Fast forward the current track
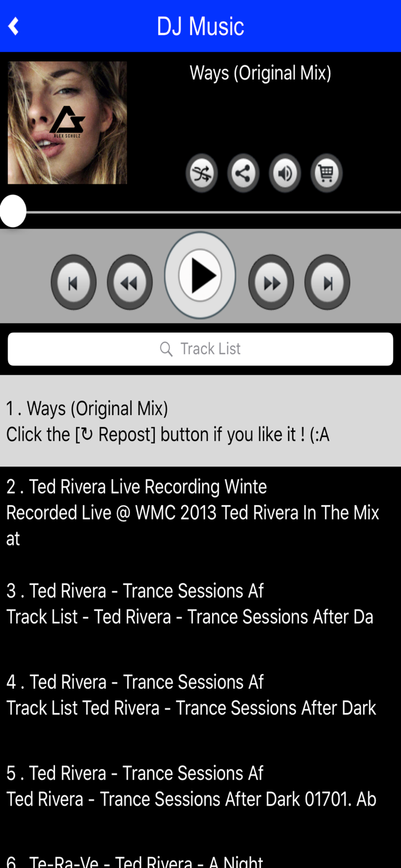This screenshot has width=401, height=868. click(271, 282)
